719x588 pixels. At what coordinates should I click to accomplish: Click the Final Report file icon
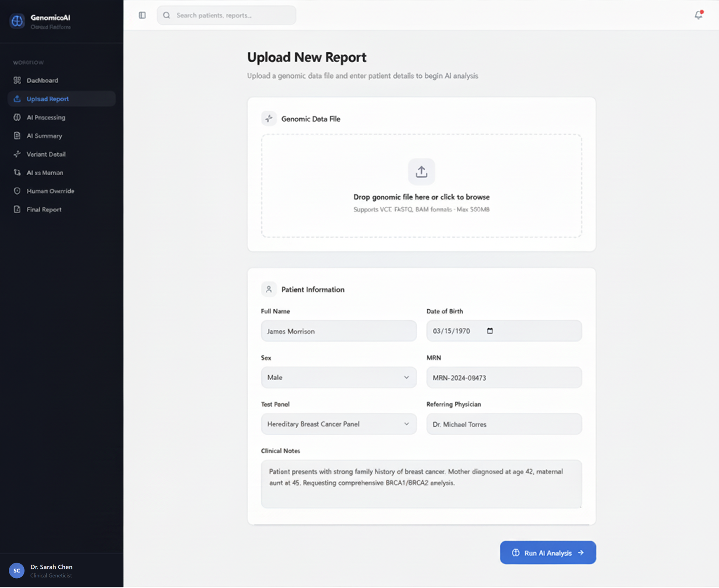[17, 209]
